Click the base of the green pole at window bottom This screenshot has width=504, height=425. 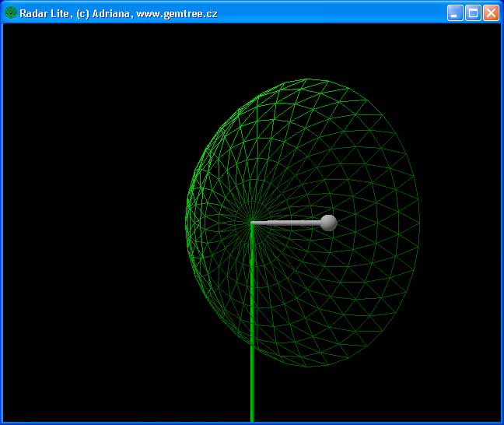252,416
